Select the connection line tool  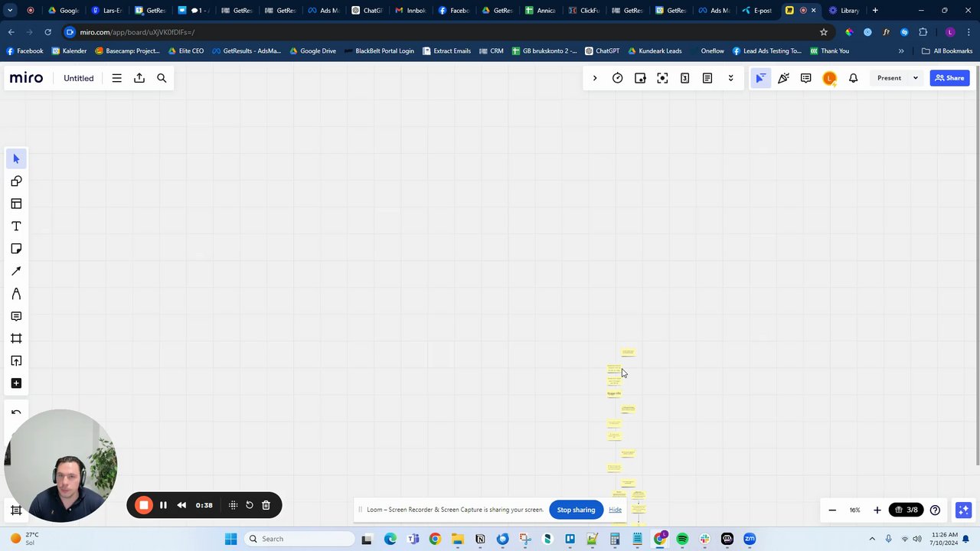[x=16, y=271]
